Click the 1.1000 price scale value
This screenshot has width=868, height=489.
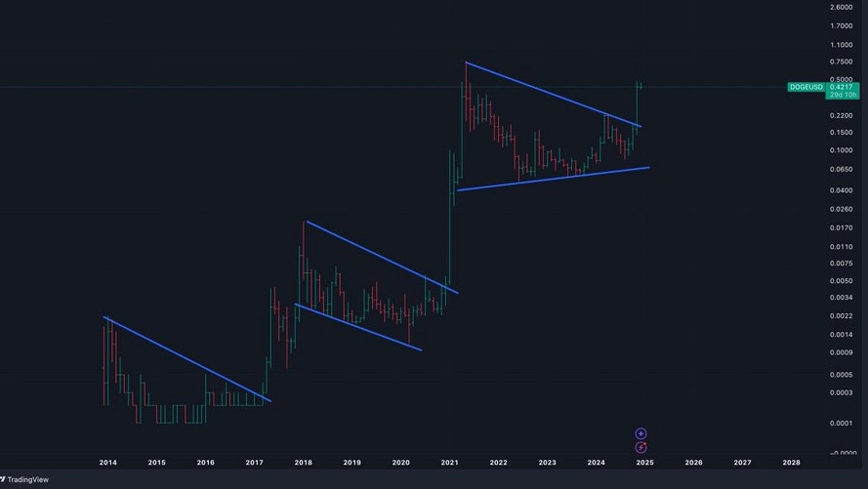[x=842, y=45]
